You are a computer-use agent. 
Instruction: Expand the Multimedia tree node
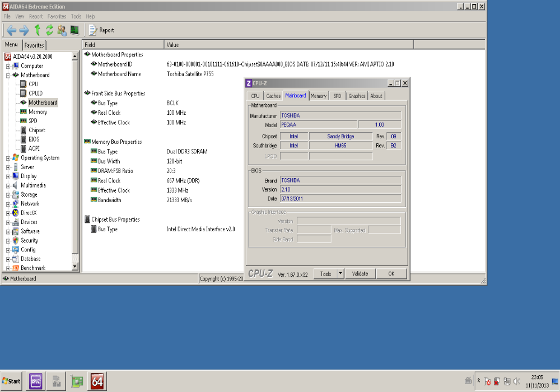tap(8, 186)
